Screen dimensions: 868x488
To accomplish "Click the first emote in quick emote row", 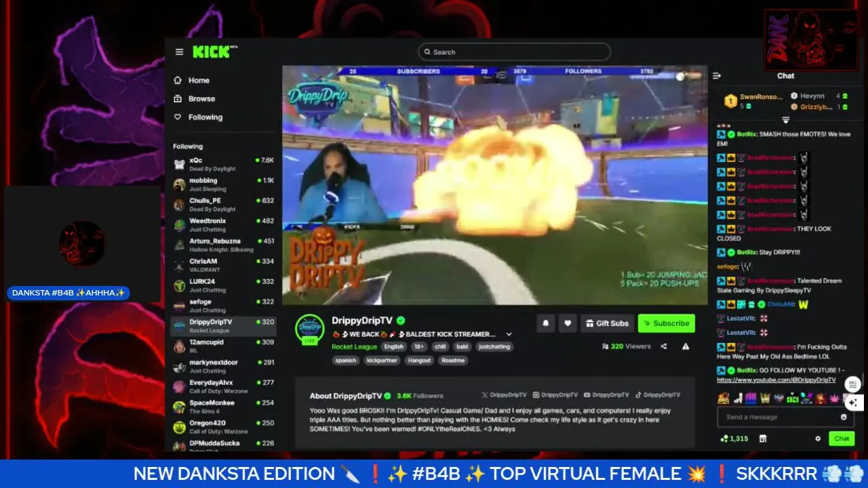I will coord(723,399).
